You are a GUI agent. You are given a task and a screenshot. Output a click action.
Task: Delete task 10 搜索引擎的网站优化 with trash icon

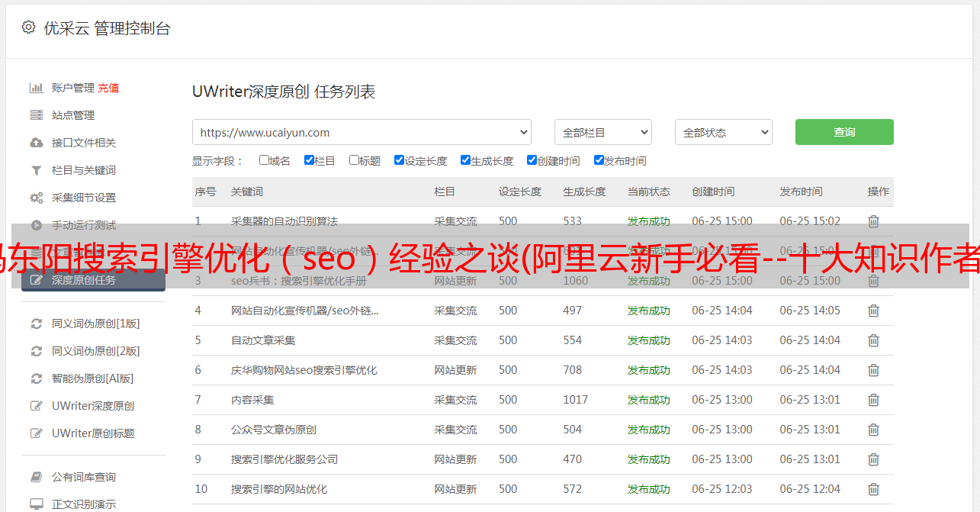pyautogui.click(x=874, y=489)
